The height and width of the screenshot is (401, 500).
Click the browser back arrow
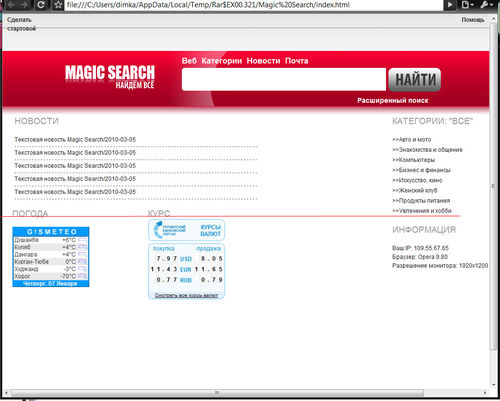11,5
